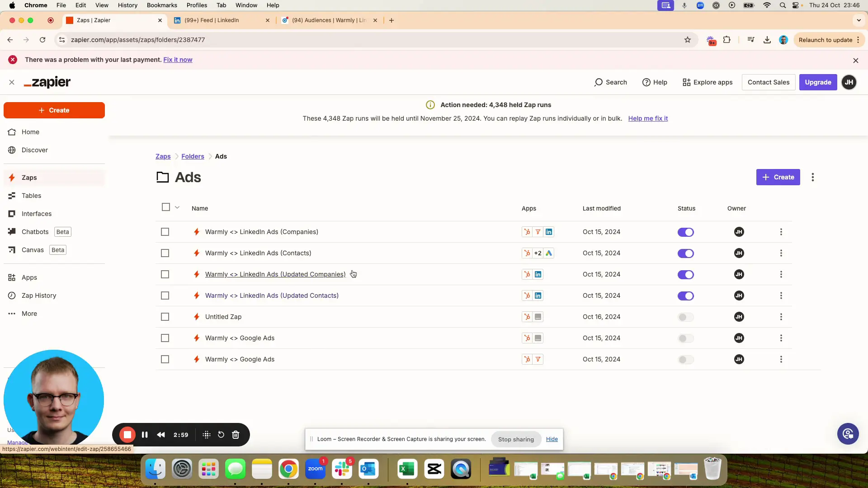Image resolution: width=868 pixels, height=488 pixels.
Task: Open actions menu for LinkedIn Ads (Contacts) zap
Action: tap(781, 253)
